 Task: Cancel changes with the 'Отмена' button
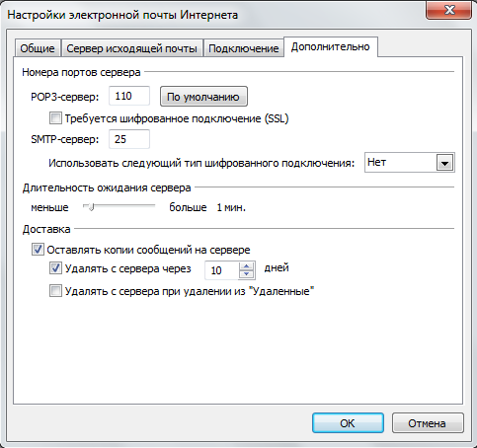click(428, 423)
